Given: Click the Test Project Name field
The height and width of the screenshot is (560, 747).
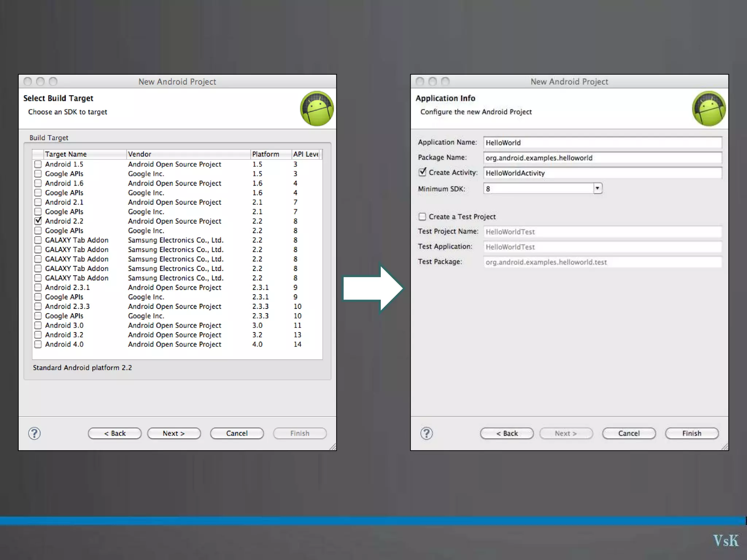Looking at the screenshot, I should (x=603, y=232).
